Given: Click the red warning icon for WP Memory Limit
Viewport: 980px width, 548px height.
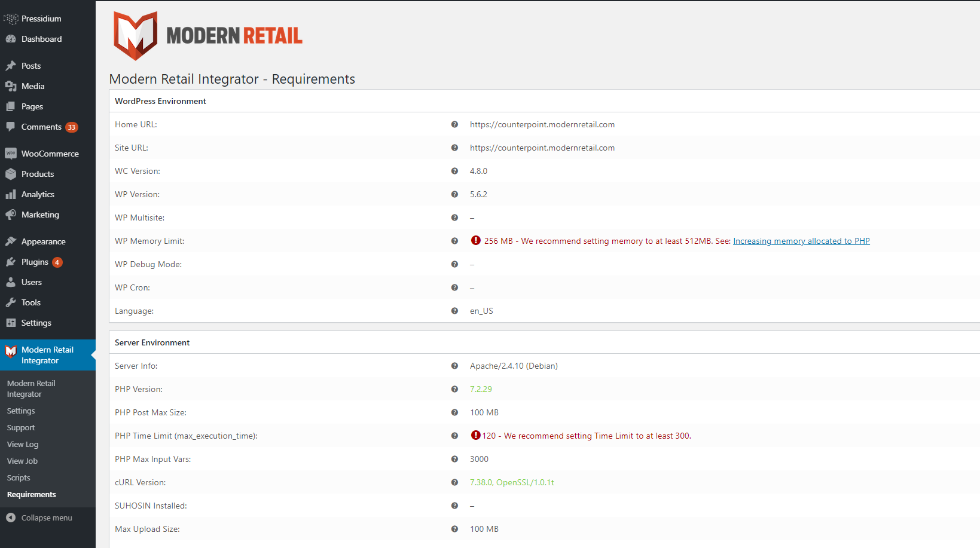Looking at the screenshot, I should click(x=476, y=240).
